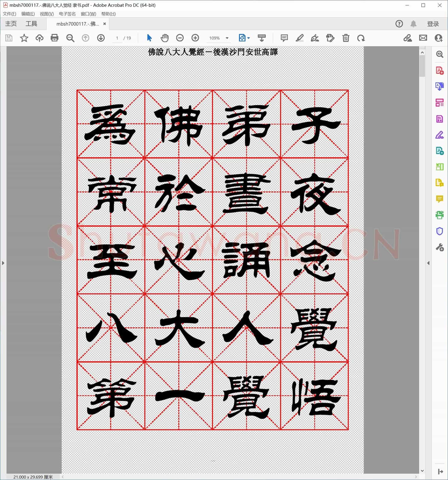448x480 pixels.
Task: Click the vertical scrollbar up arrow
Action: 422,53
